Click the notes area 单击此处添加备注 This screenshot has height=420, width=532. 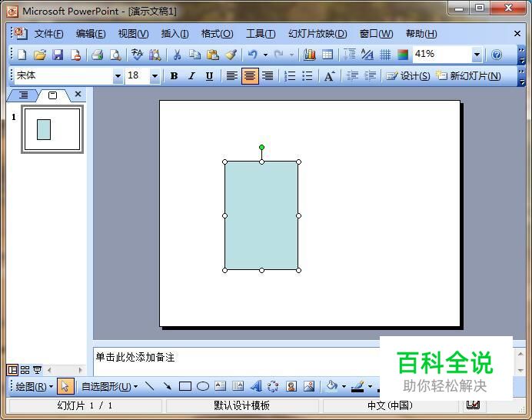135,357
